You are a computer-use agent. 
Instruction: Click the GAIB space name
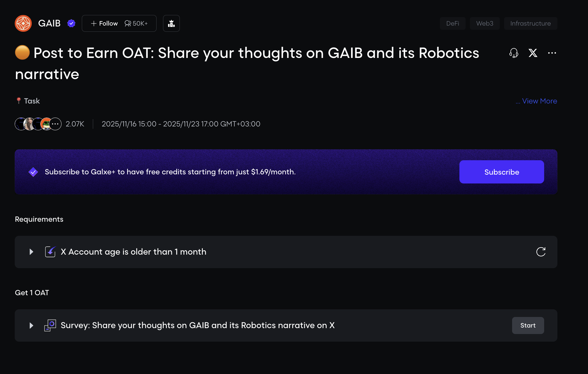49,23
